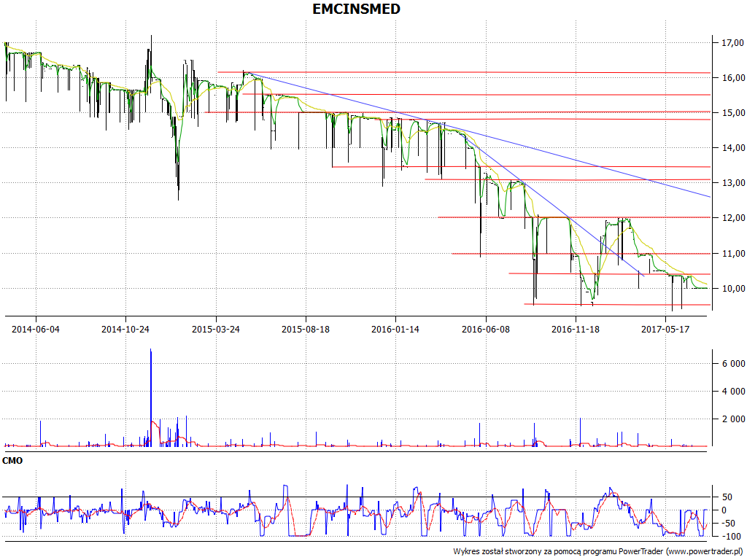
Task: Click the 2016-11-18 date label
Action: pyautogui.click(x=576, y=329)
